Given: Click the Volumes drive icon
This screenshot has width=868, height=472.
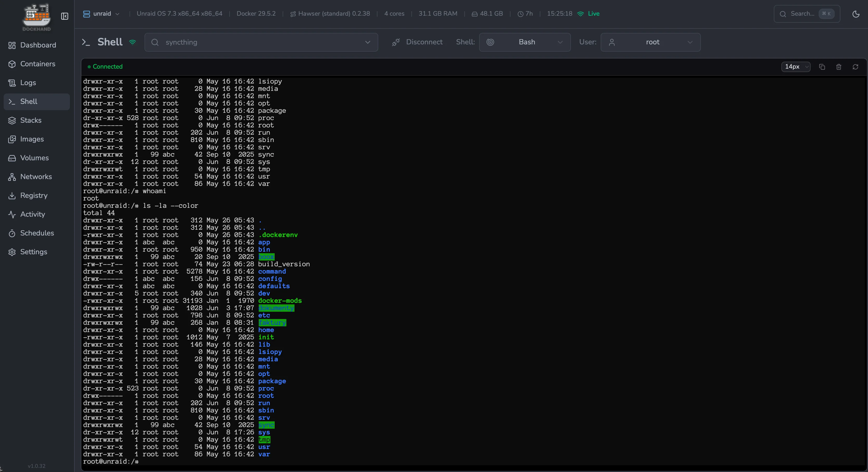Looking at the screenshot, I should coord(12,158).
